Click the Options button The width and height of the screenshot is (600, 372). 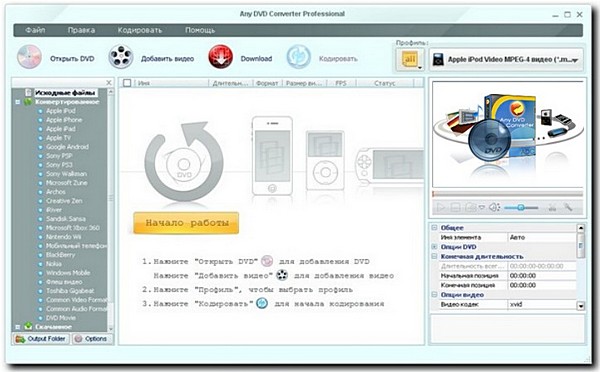[x=92, y=339]
